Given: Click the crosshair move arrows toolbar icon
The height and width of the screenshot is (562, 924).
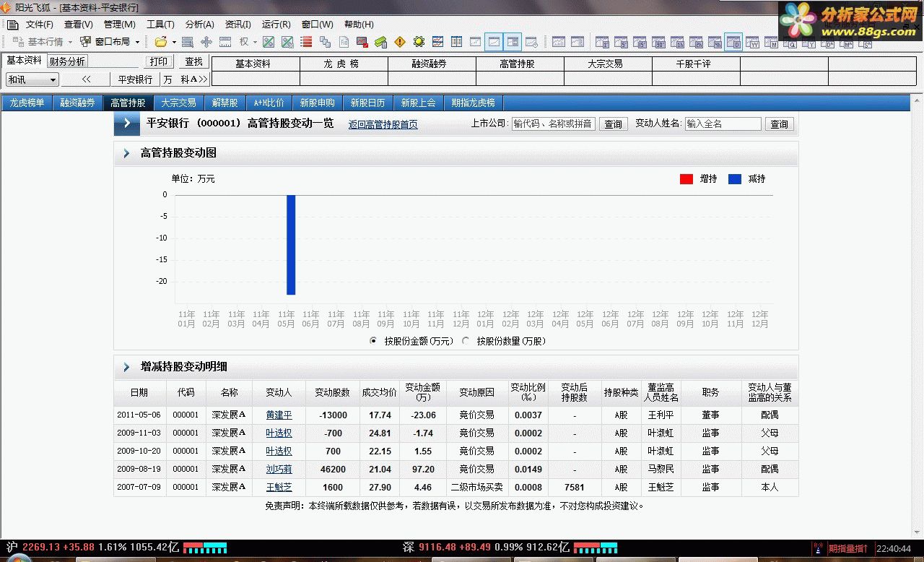Looking at the screenshot, I should (x=206, y=42).
